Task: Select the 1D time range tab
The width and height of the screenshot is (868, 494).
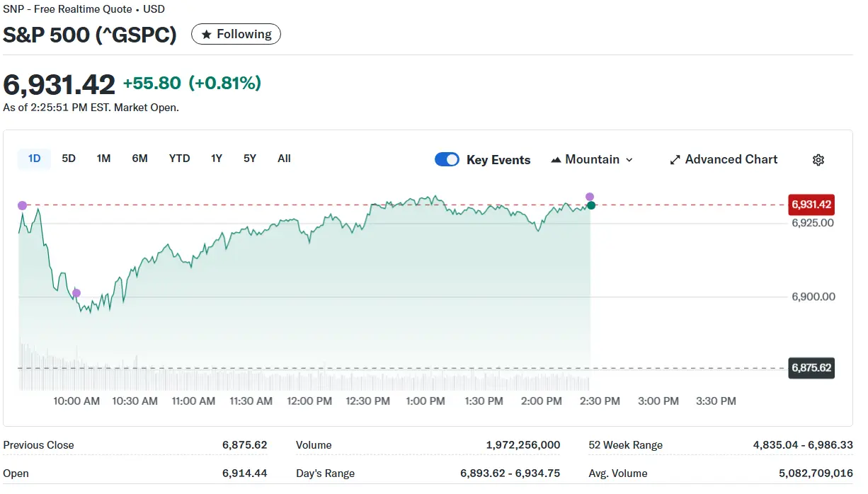Action: [x=34, y=159]
